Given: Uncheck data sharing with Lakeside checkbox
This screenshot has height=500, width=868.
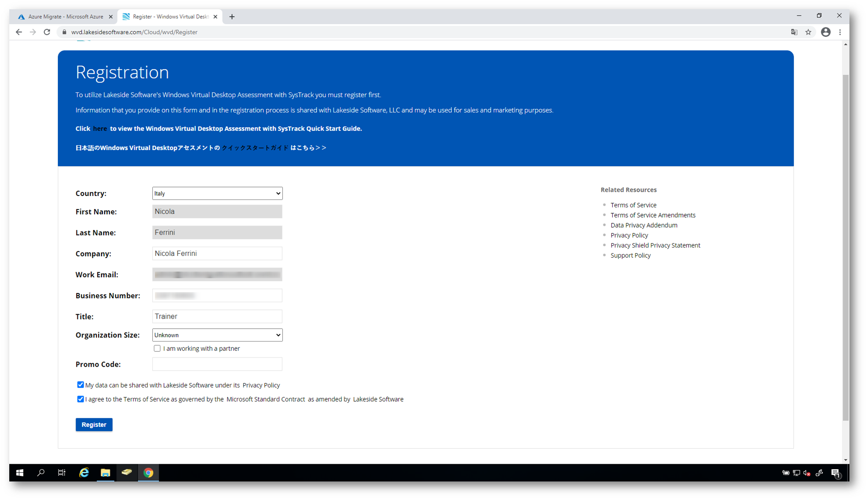Looking at the screenshot, I should [x=80, y=385].
